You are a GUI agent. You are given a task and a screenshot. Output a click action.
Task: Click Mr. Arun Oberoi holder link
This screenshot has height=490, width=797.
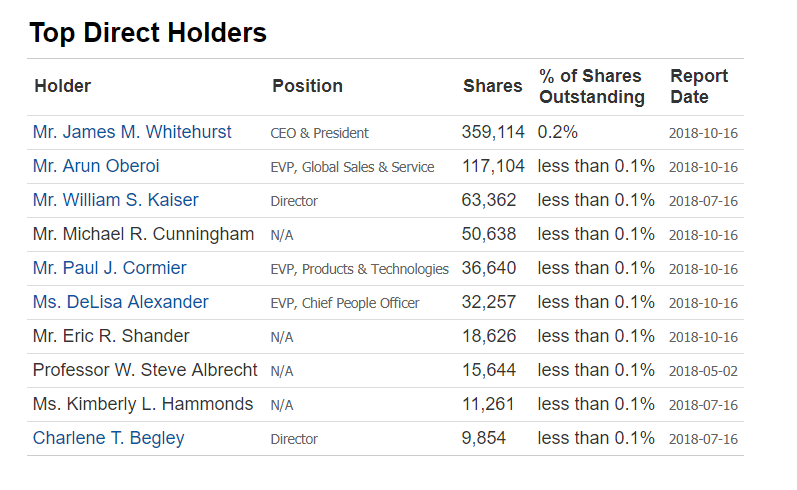(x=96, y=166)
